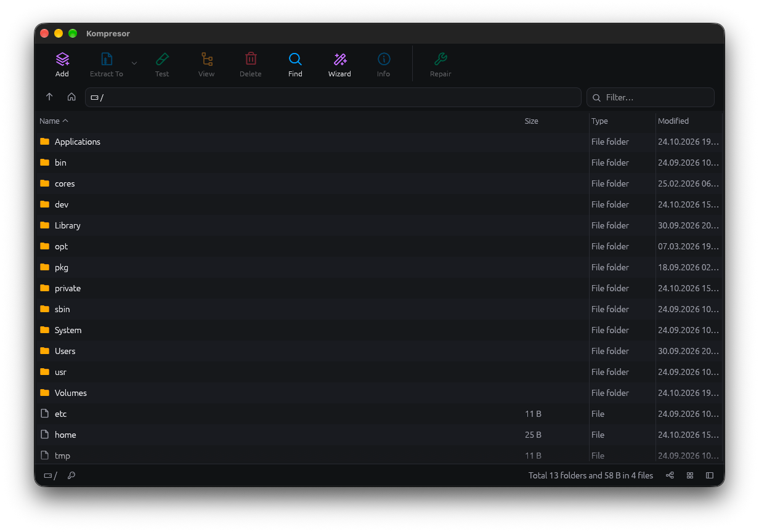Select the opt folder
759x532 pixels.
tap(378, 246)
